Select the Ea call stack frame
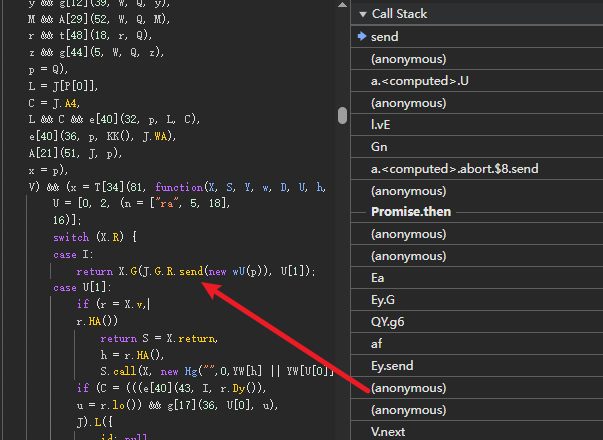Viewport: 603px width, 440px height. point(477,278)
